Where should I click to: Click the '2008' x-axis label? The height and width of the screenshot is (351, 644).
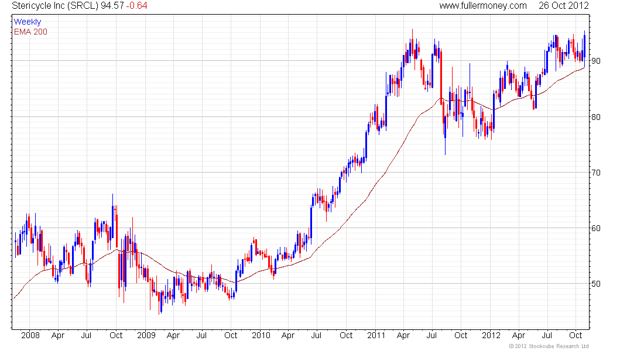coord(30,335)
